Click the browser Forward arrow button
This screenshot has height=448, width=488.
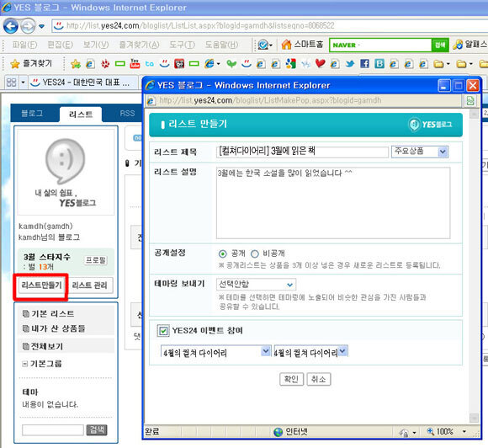click(x=29, y=26)
